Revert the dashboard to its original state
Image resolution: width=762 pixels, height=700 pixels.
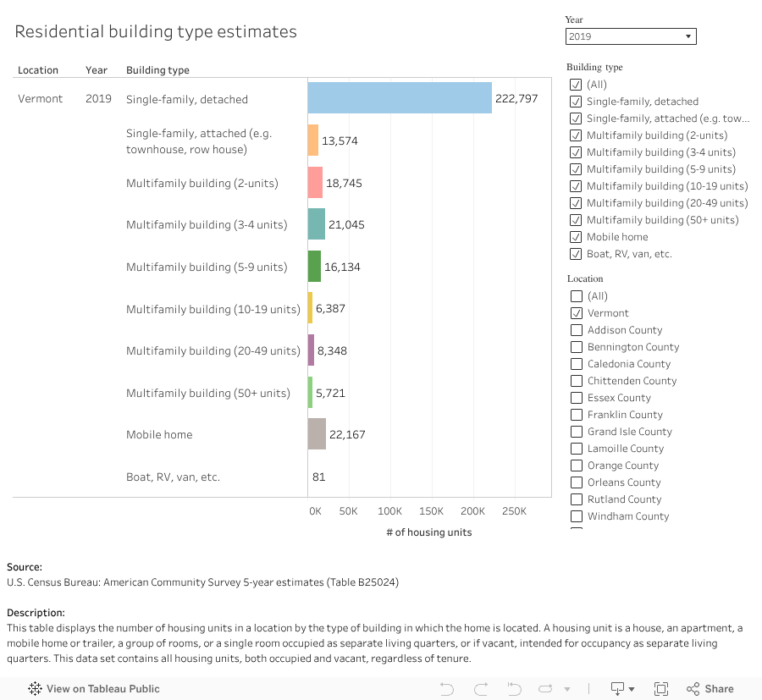(x=513, y=688)
